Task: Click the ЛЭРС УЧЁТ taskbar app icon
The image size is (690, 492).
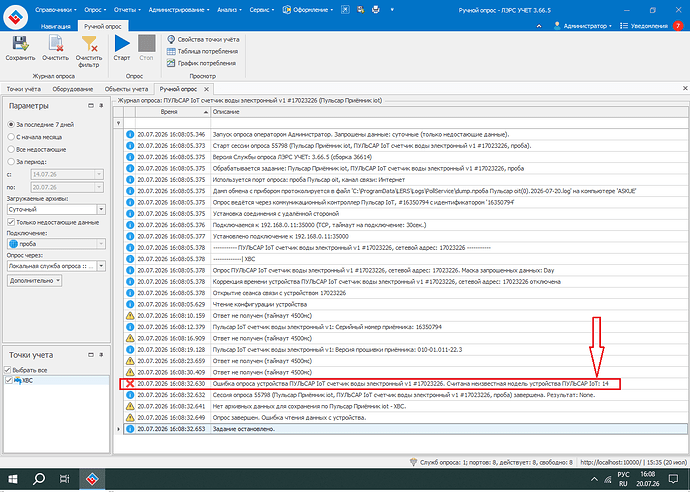Action: click(92, 479)
